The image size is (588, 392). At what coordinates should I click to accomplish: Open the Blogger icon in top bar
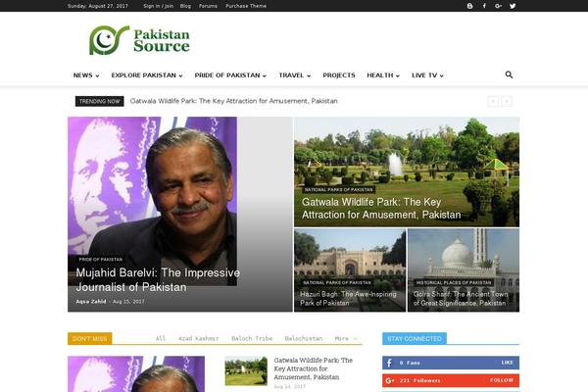469,6
